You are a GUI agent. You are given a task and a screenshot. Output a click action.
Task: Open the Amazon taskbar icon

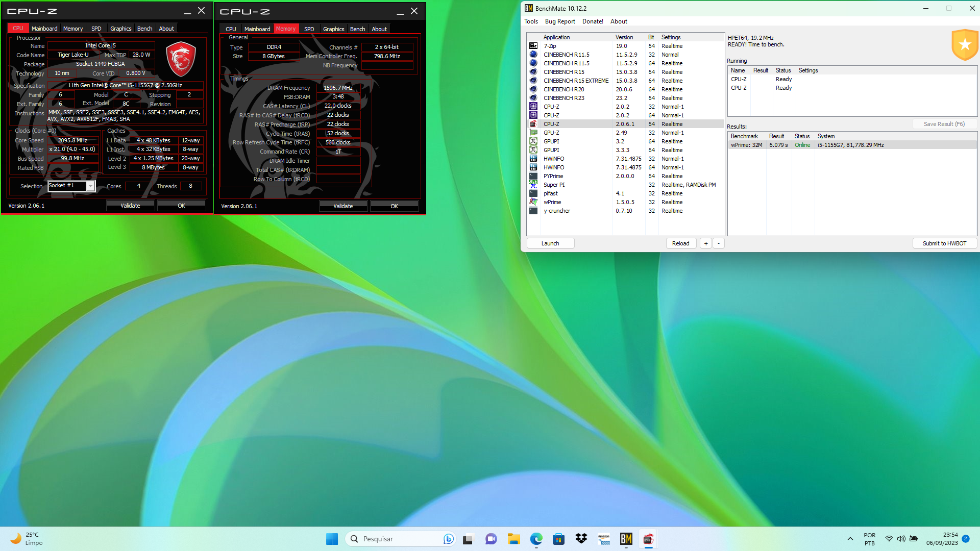point(604,539)
